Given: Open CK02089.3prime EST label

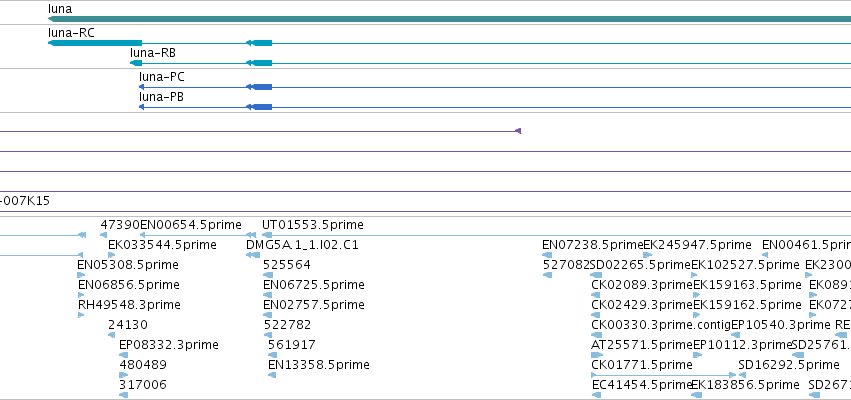Looking at the screenshot, I should click(x=642, y=285).
